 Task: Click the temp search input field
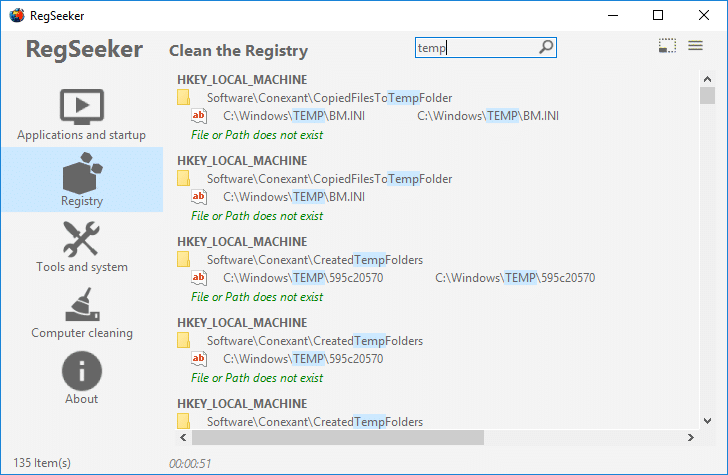485,47
